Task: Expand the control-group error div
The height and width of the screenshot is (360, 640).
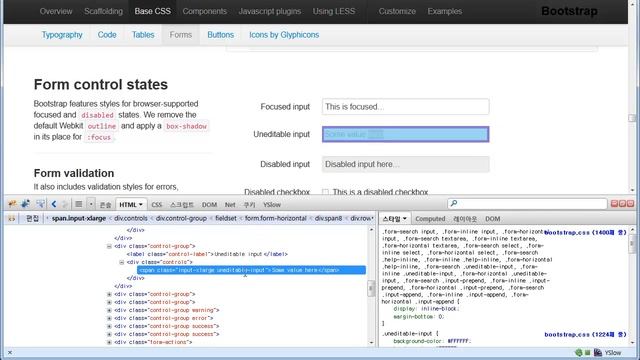Action: tap(109, 318)
